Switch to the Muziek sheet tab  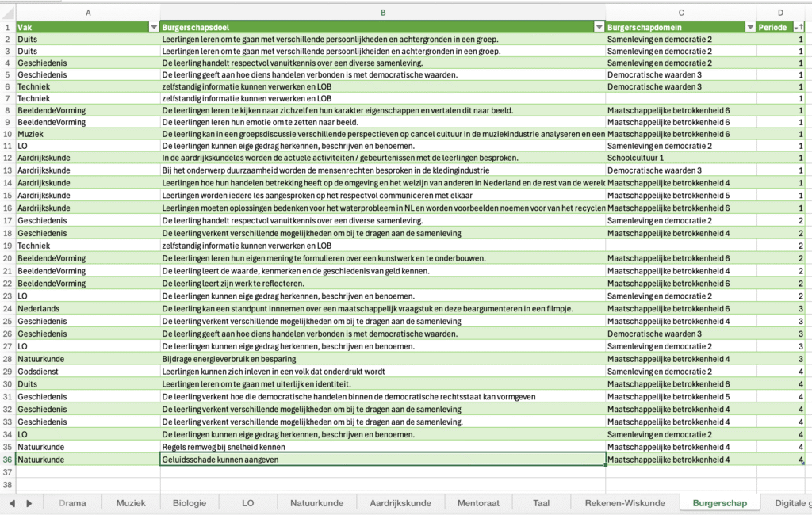click(x=131, y=502)
